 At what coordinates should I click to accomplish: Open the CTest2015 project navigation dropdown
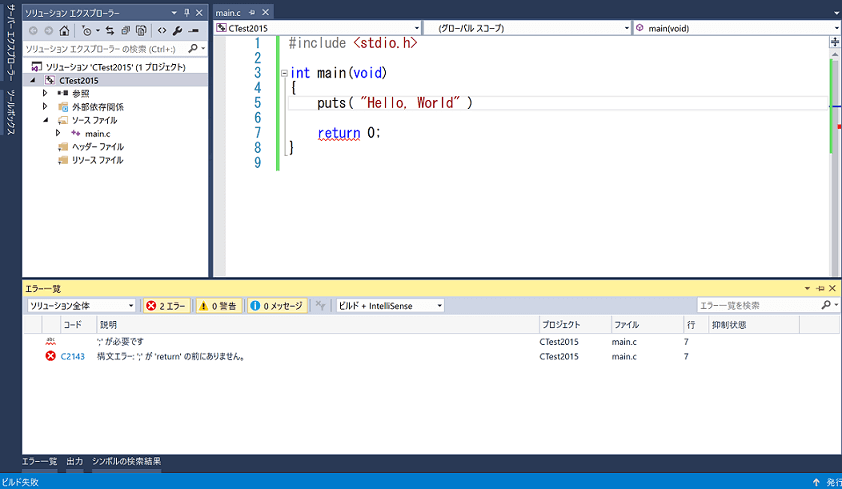[417, 28]
